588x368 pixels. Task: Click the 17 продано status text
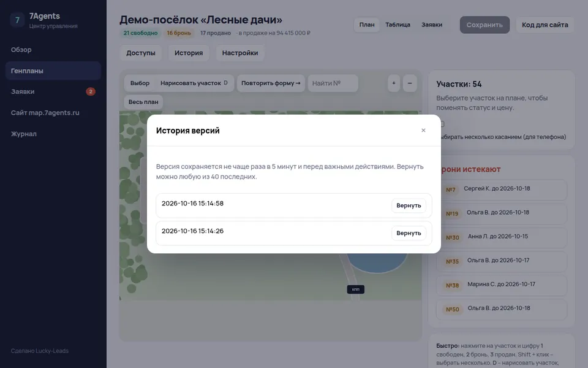coord(216,33)
